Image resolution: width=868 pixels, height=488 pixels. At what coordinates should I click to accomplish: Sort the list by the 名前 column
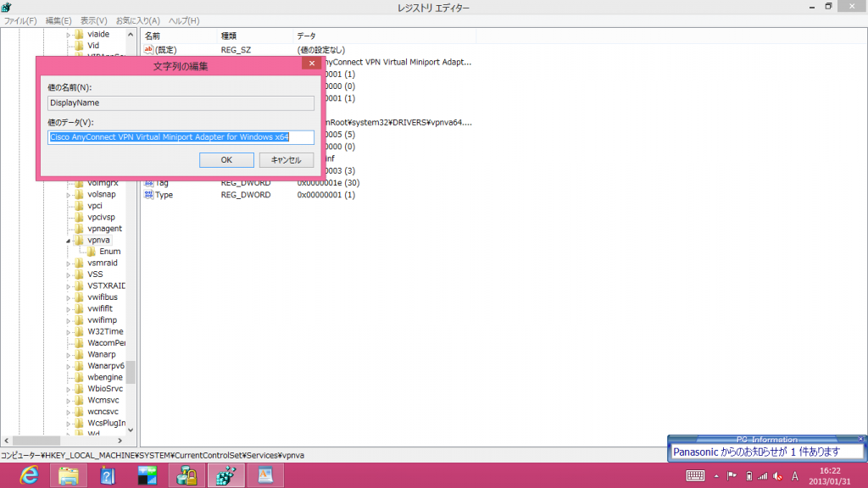pyautogui.click(x=179, y=36)
